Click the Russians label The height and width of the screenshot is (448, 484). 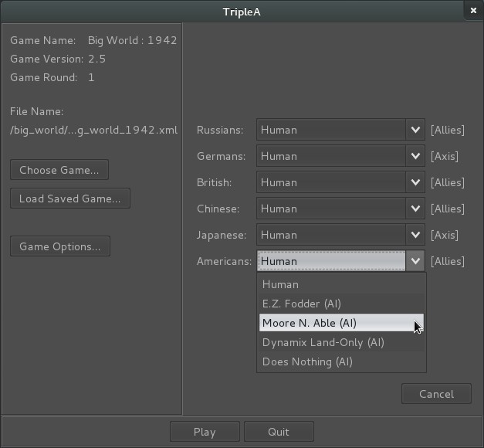coord(220,130)
